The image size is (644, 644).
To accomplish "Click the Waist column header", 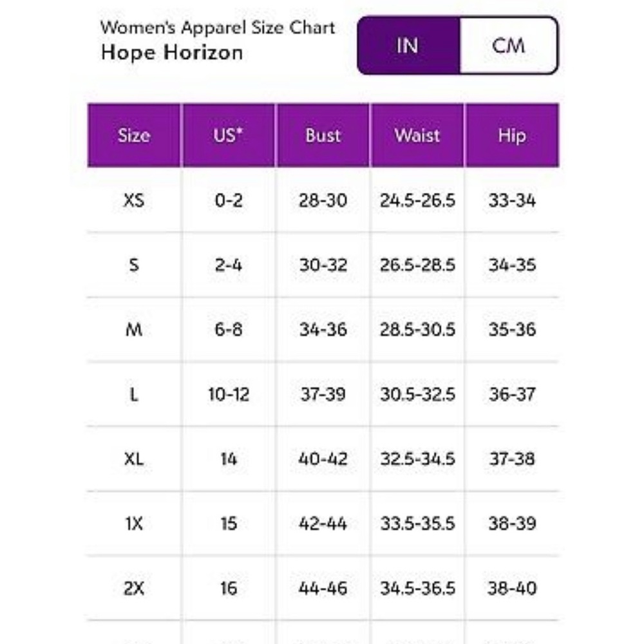I will [x=417, y=135].
